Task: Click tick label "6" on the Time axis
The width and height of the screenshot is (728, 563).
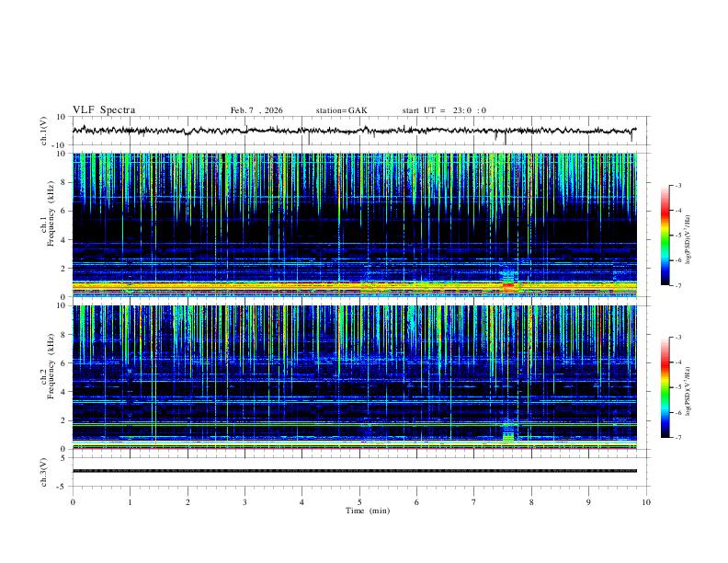Action: coord(416,502)
